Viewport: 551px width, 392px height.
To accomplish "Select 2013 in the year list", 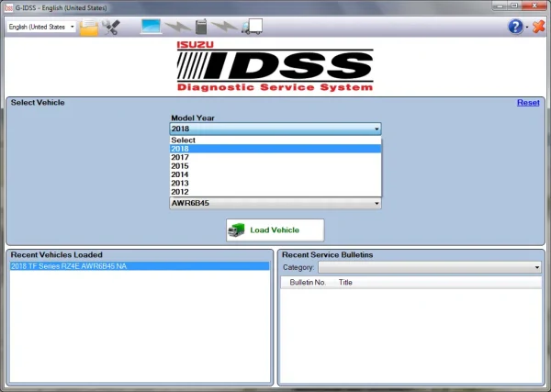I will pyautogui.click(x=275, y=183).
